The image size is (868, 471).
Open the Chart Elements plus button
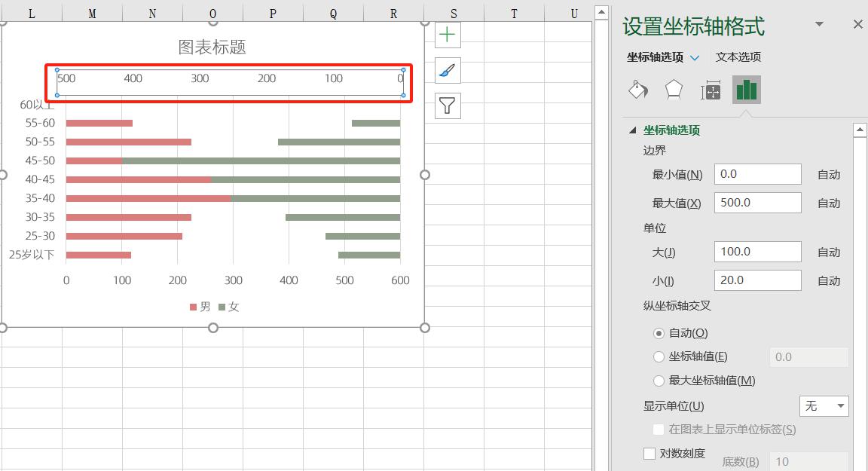(x=448, y=35)
